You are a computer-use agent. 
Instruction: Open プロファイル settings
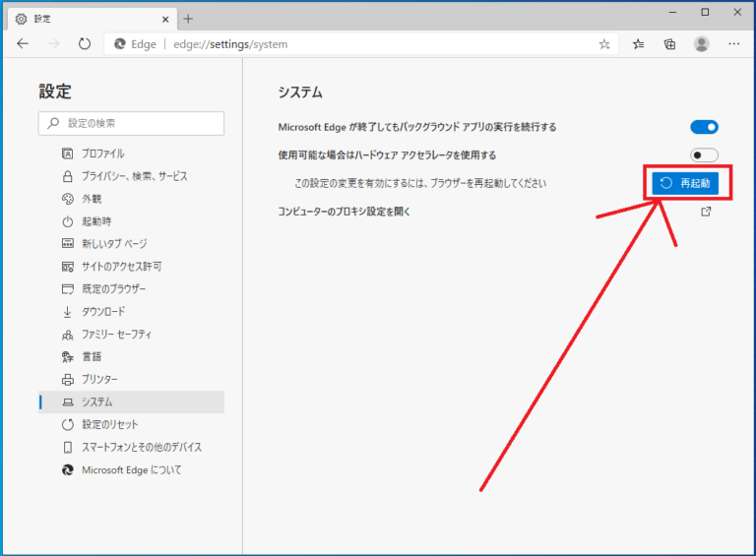tap(131, 154)
